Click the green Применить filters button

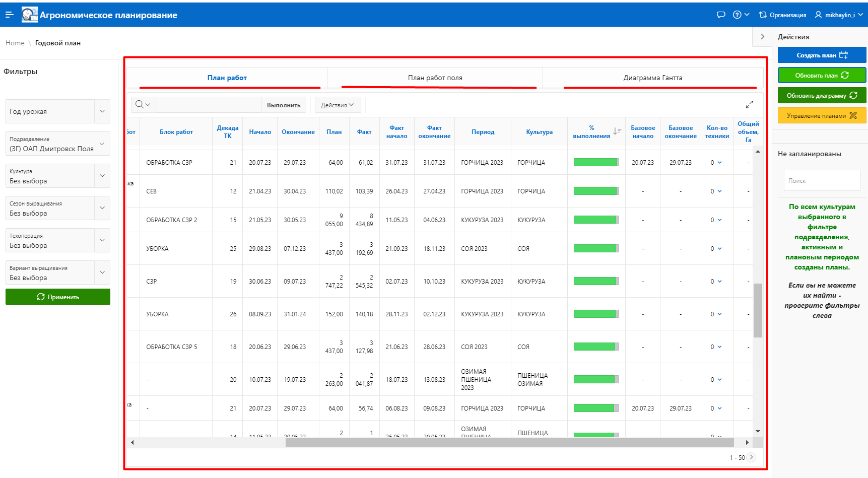pos(58,297)
